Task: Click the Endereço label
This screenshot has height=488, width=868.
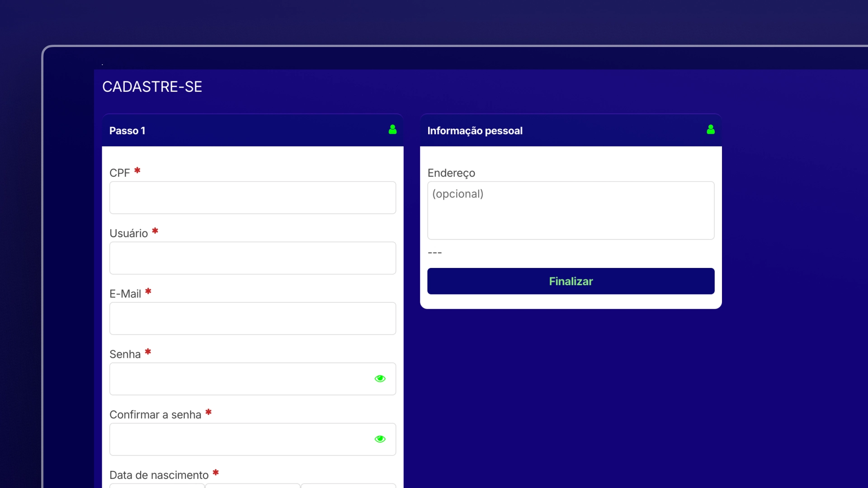Action: [x=451, y=173]
